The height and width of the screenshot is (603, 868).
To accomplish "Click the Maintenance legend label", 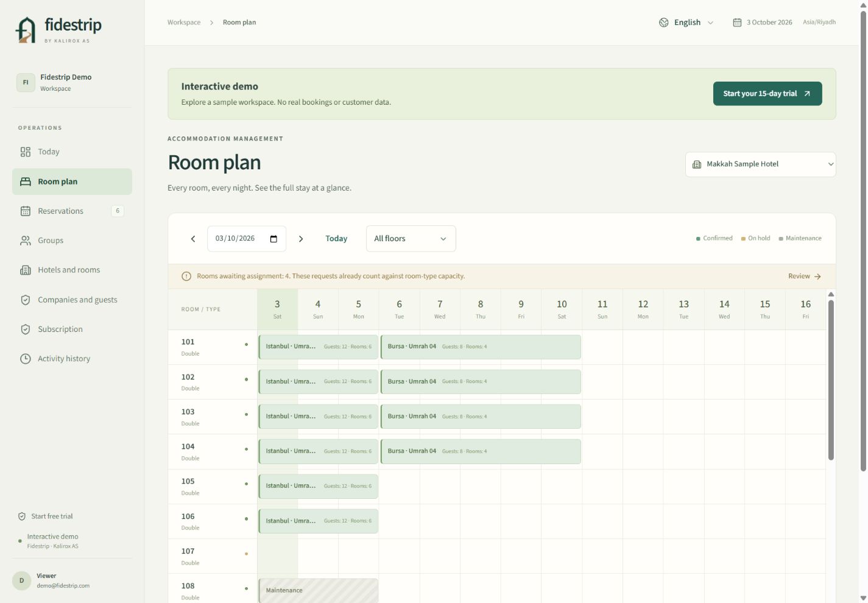I will [x=803, y=238].
